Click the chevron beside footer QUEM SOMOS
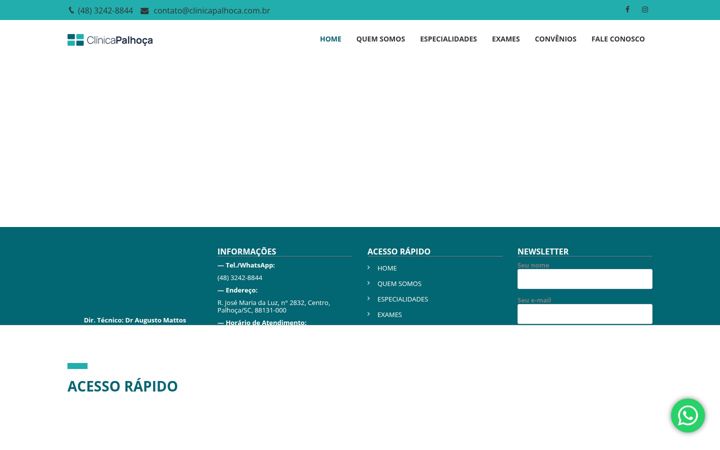The image size is (720, 450). click(368, 283)
